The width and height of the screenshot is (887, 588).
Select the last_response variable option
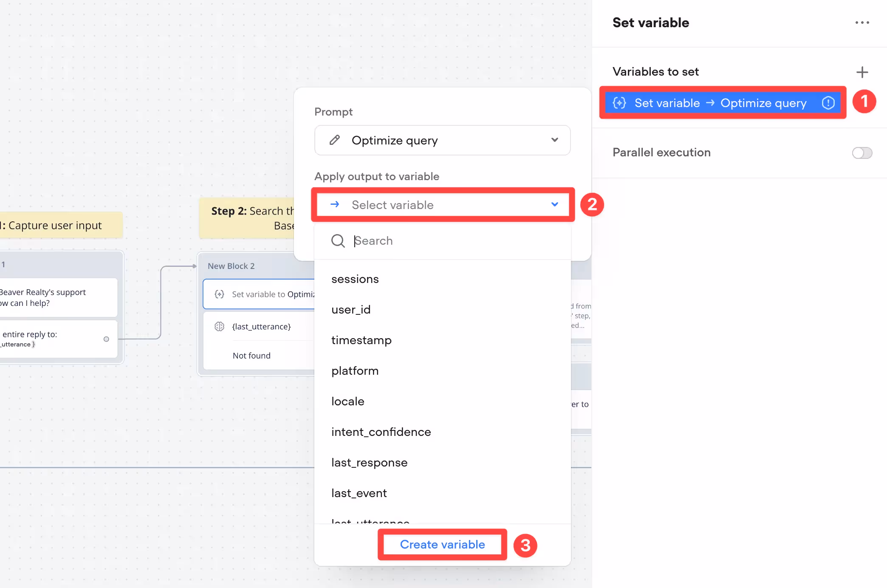click(x=369, y=463)
